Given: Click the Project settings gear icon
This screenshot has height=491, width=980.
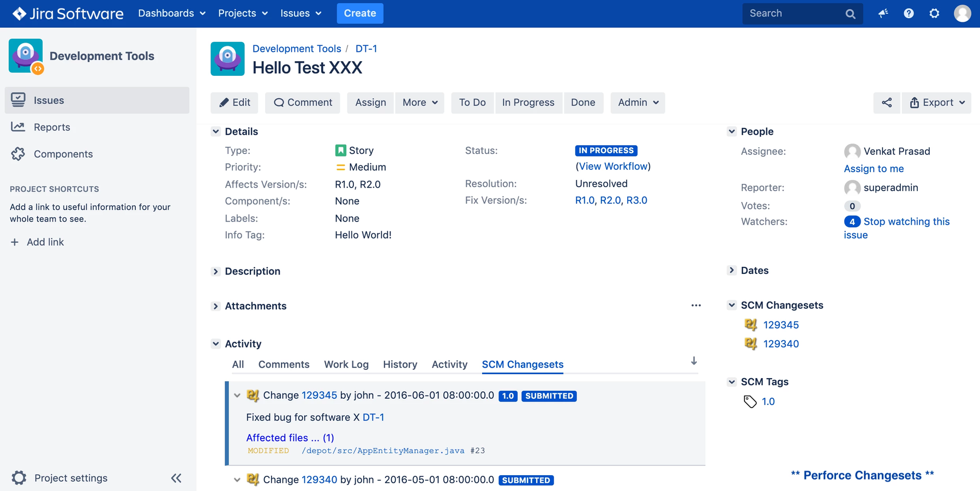Looking at the screenshot, I should (x=19, y=478).
